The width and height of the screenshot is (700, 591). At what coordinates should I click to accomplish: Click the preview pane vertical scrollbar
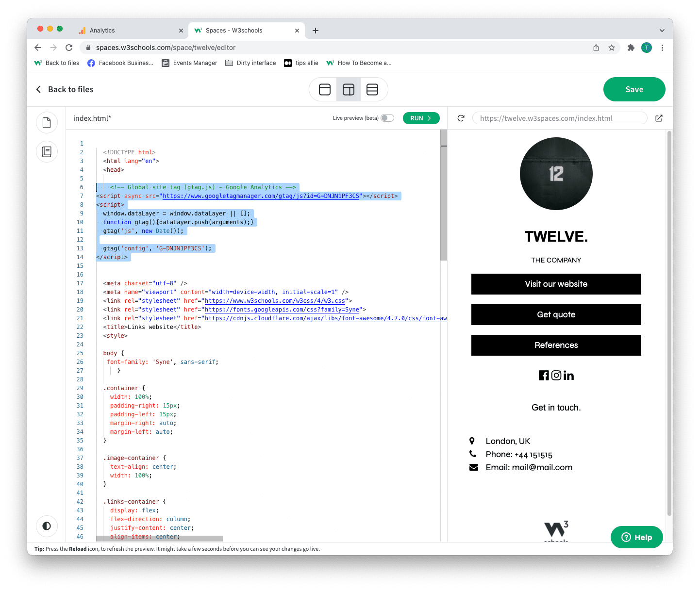[x=669, y=323]
